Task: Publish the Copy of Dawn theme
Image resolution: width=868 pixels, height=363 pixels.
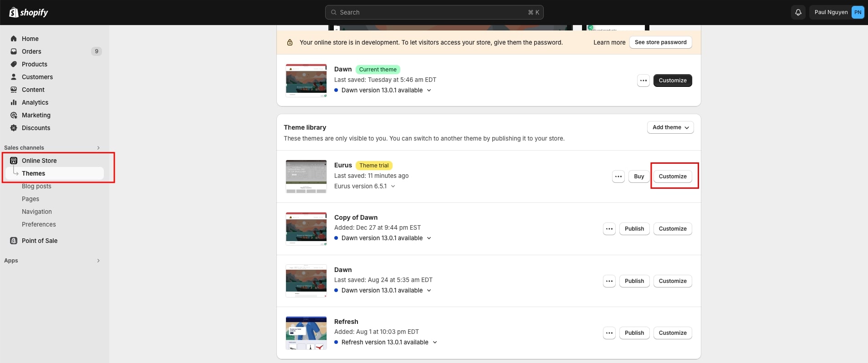Action: click(x=634, y=229)
